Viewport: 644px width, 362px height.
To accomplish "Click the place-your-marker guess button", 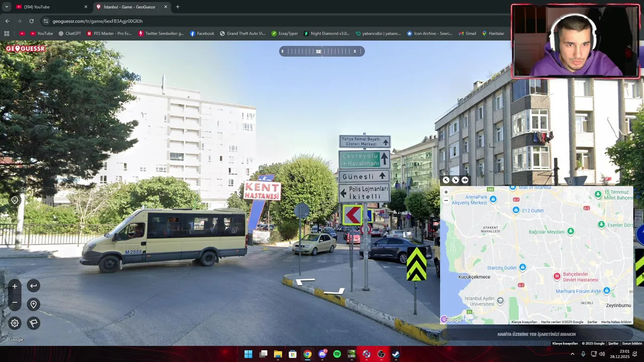I will [536, 334].
